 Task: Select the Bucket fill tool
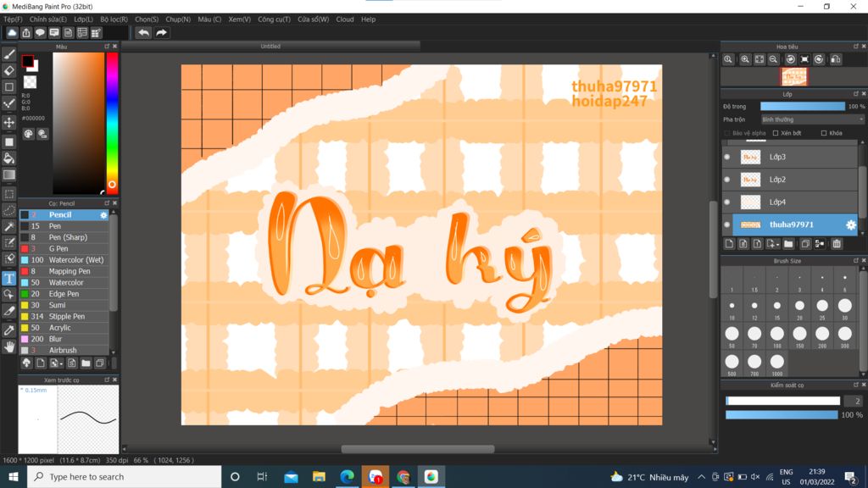(9, 158)
